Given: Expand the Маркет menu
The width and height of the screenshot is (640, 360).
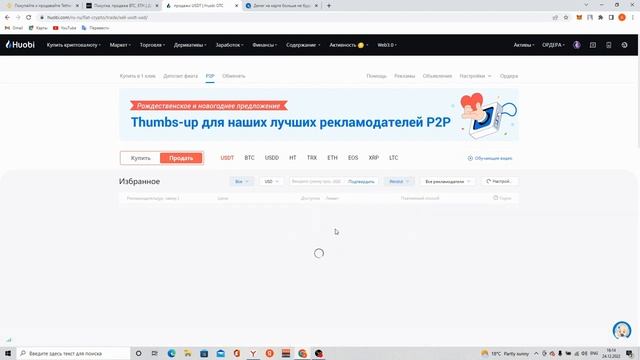Looking at the screenshot, I should pos(120,45).
